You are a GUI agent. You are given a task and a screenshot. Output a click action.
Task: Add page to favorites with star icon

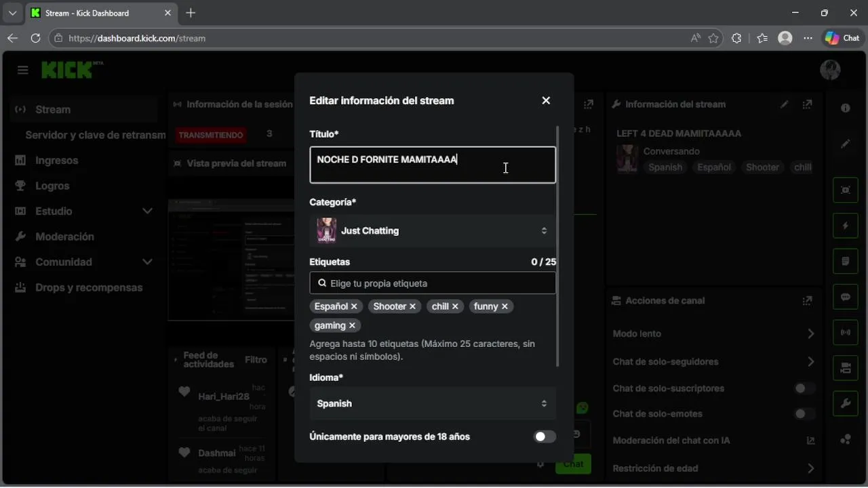click(713, 39)
